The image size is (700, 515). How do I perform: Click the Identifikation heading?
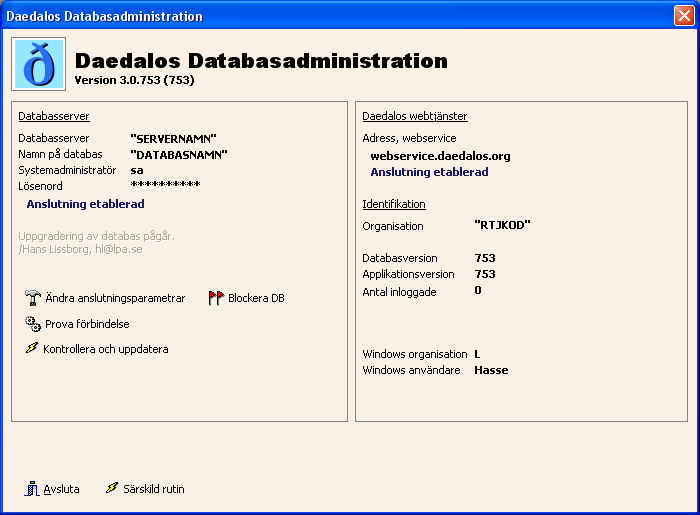(x=394, y=204)
